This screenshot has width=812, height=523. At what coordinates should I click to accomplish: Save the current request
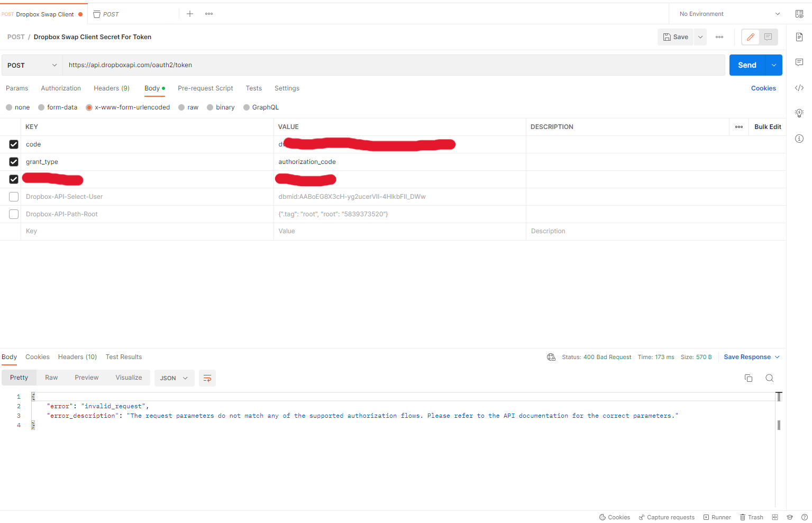(x=676, y=37)
